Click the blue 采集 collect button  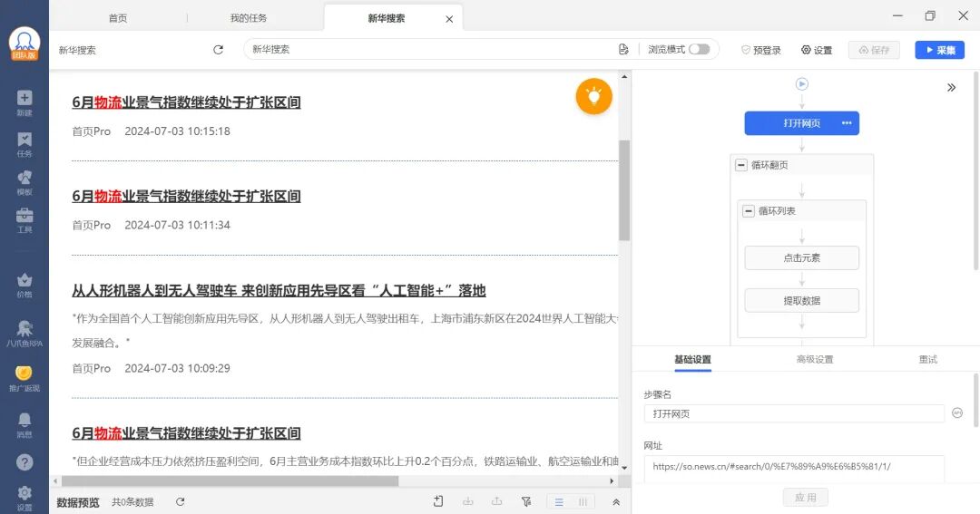coord(939,50)
